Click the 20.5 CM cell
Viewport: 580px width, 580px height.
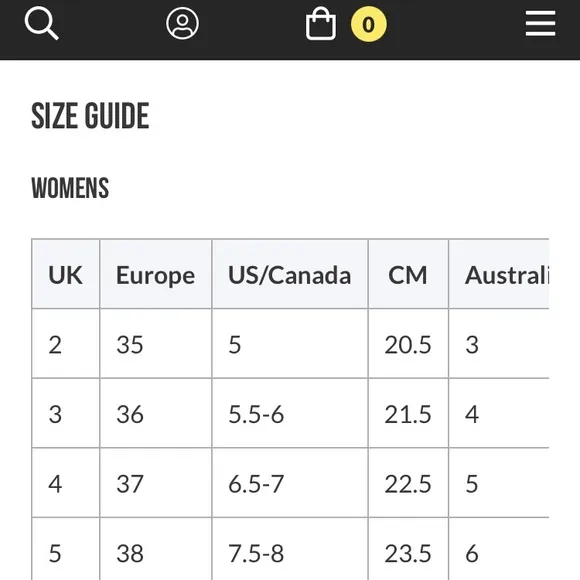click(x=408, y=344)
